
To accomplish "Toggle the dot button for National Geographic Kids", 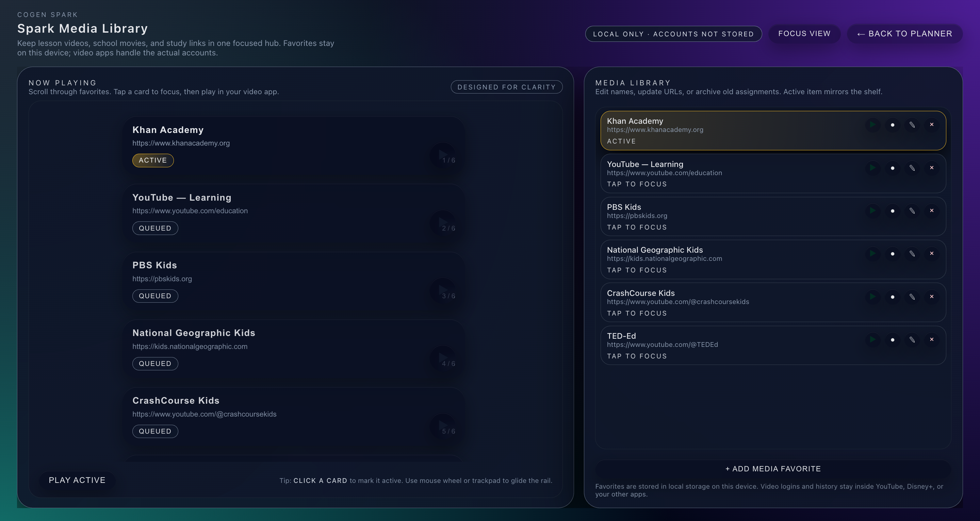I will coord(893,254).
